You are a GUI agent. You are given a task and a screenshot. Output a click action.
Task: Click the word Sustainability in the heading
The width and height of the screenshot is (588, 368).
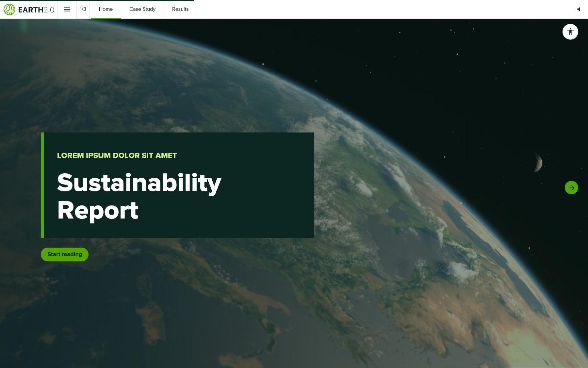coord(139,183)
